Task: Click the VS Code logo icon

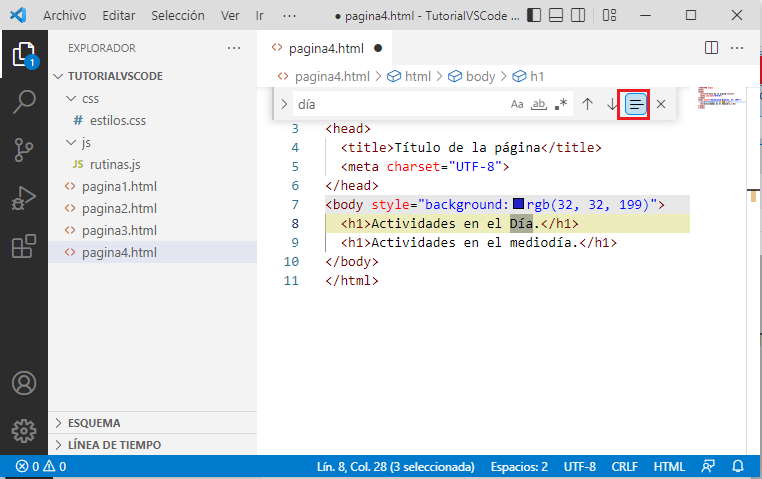Action: click(18, 15)
